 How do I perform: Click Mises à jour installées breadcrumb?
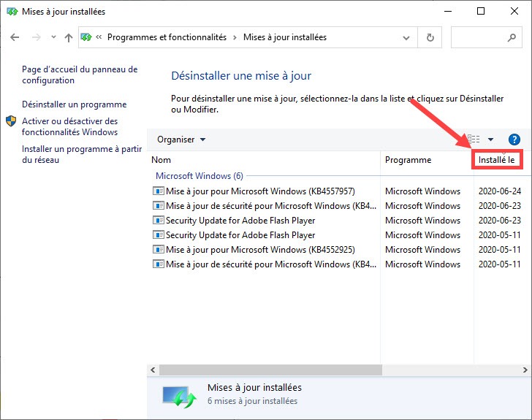pos(285,37)
